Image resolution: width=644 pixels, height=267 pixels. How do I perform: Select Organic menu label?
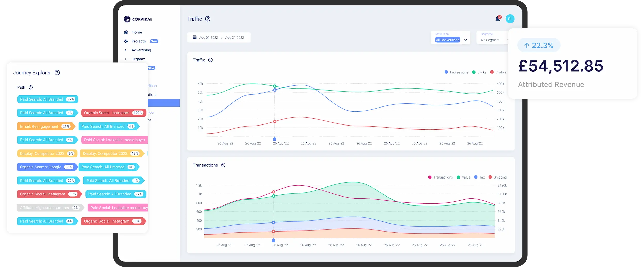coord(138,59)
